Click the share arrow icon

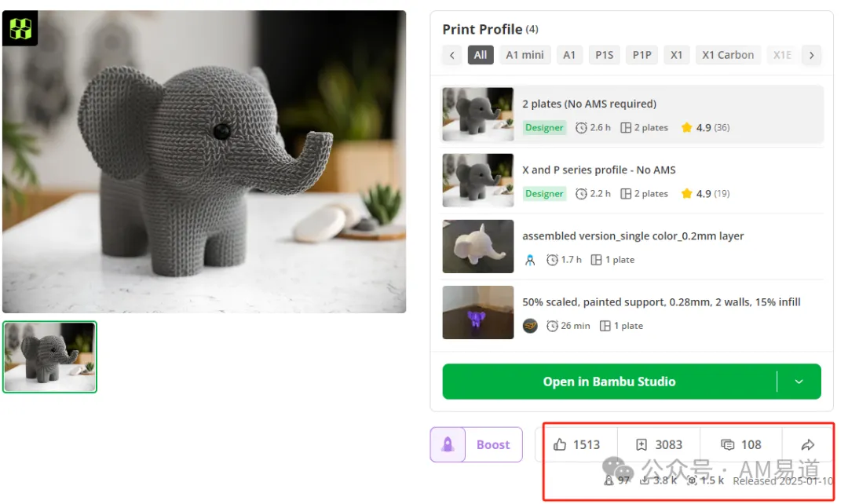(807, 444)
